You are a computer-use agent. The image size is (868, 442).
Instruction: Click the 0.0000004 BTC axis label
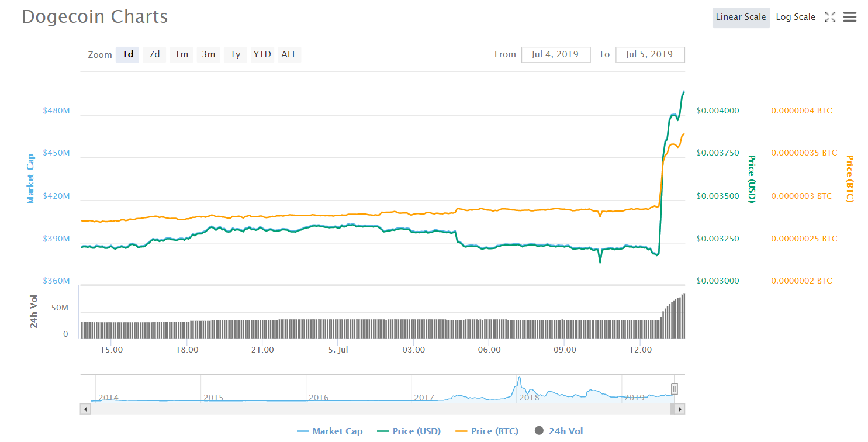(801, 110)
